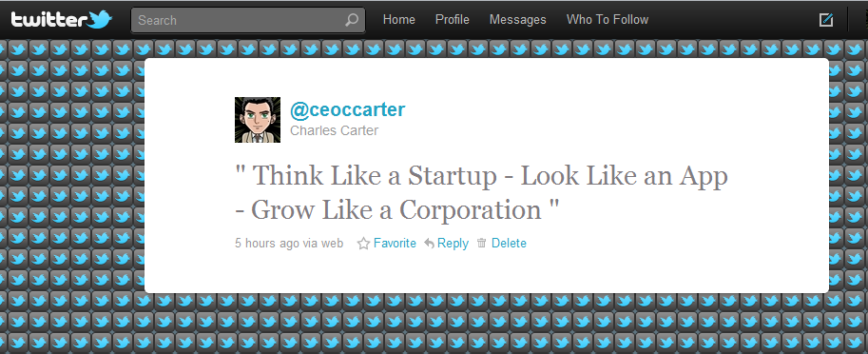868x354 pixels.
Task: Open the '5 hours ago' timestamp link
Action: (267, 244)
